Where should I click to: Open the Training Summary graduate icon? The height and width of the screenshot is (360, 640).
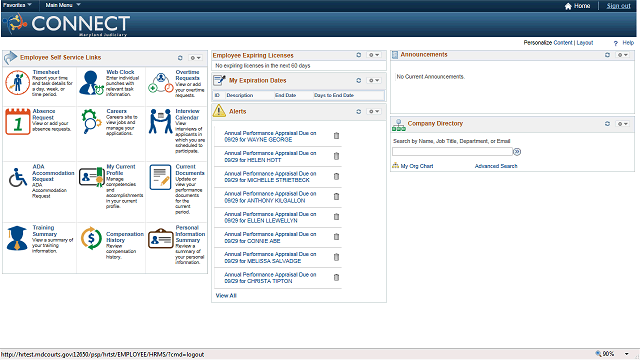[x=17, y=238]
